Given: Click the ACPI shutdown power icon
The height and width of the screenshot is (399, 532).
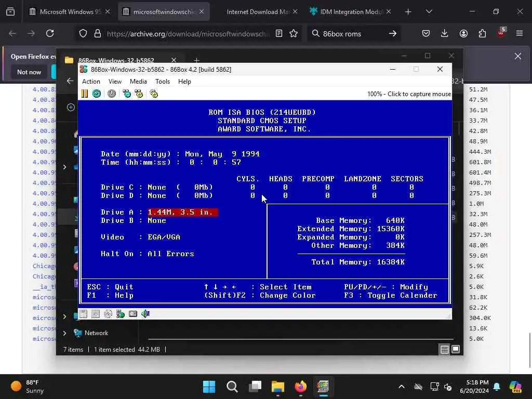Looking at the screenshot, I should pyautogui.click(x=112, y=94).
